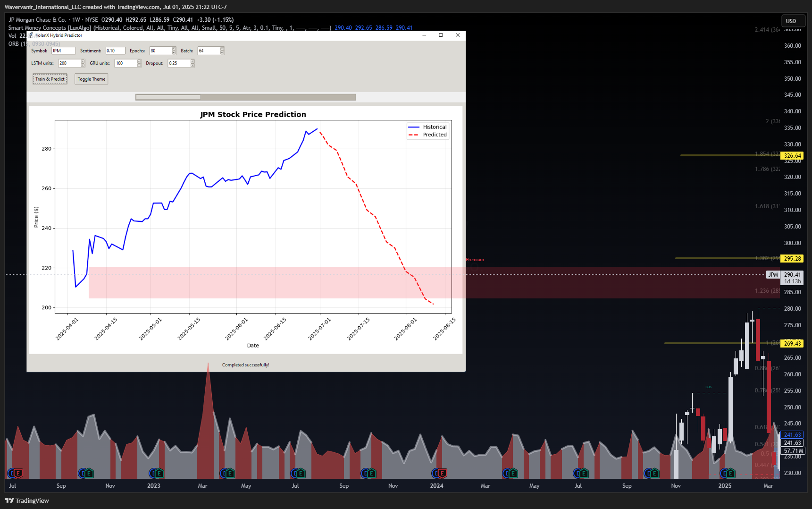
Task: Click the TradingView logo
Action: pos(27,501)
